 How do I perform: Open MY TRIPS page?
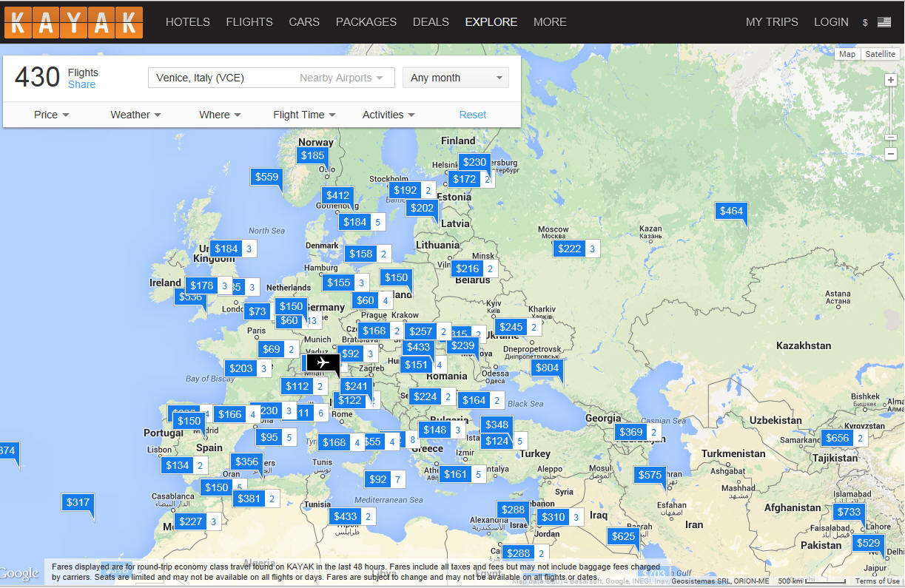point(772,22)
